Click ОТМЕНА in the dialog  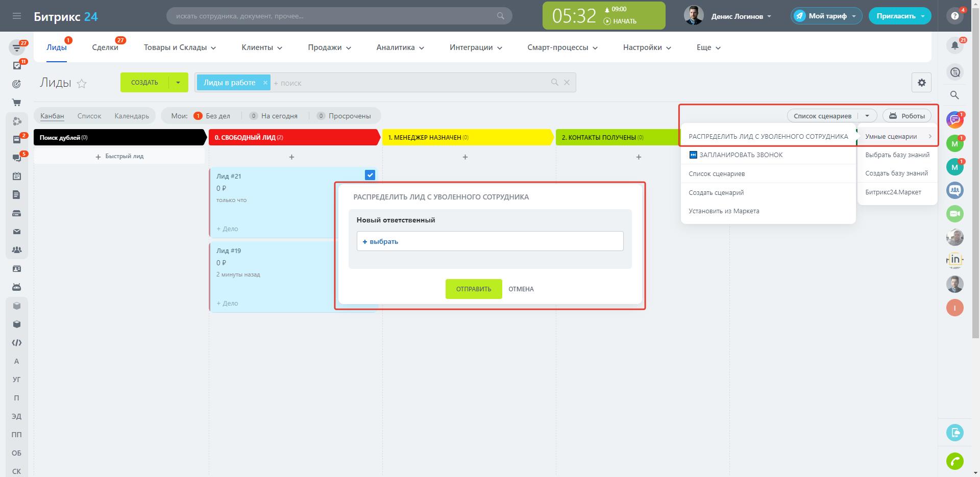pos(521,289)
